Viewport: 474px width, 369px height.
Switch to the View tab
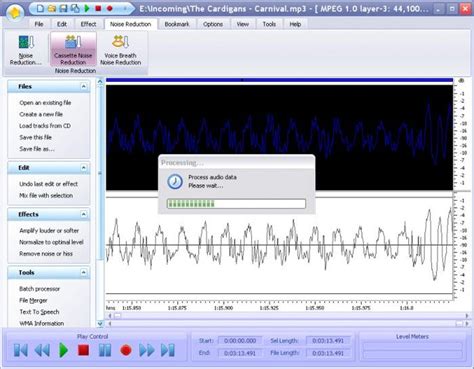[x=243, y=24]
